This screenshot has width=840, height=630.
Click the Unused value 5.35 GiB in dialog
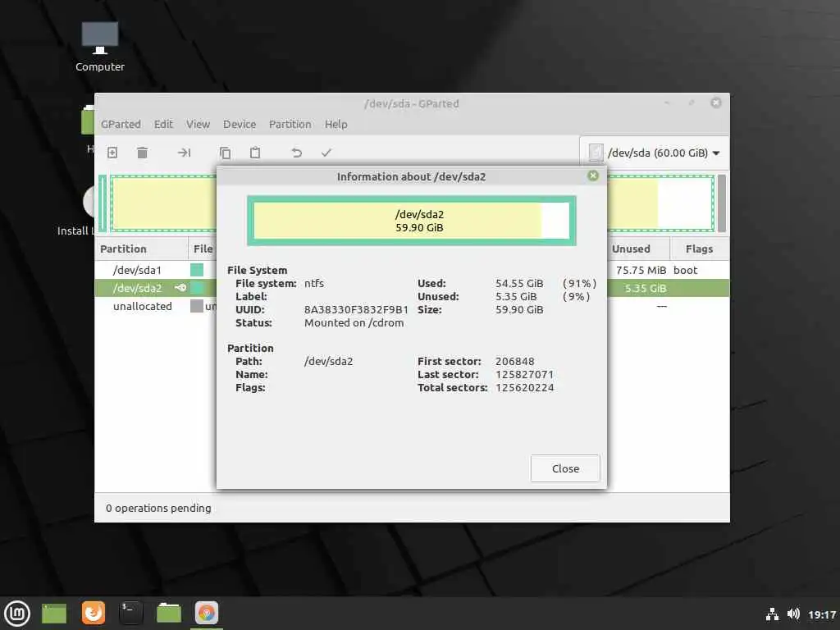click(x=516, y=297)
